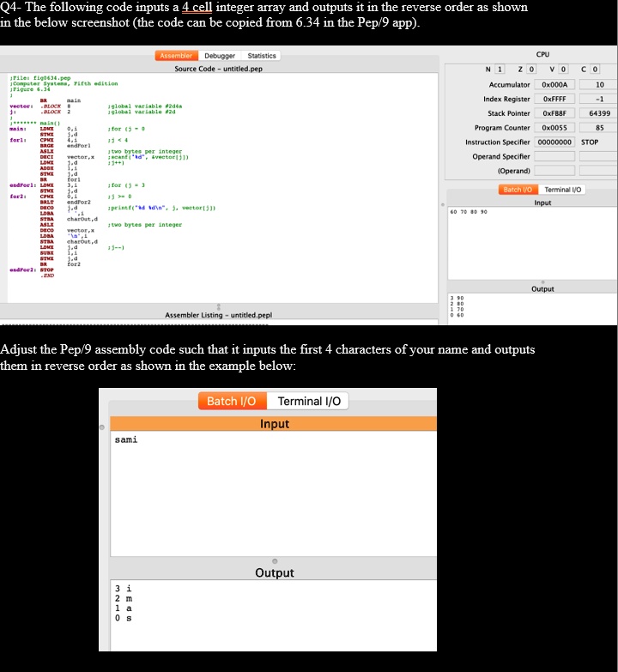
Task: Click output line '0 60'
Action: (x=457, y=315)
